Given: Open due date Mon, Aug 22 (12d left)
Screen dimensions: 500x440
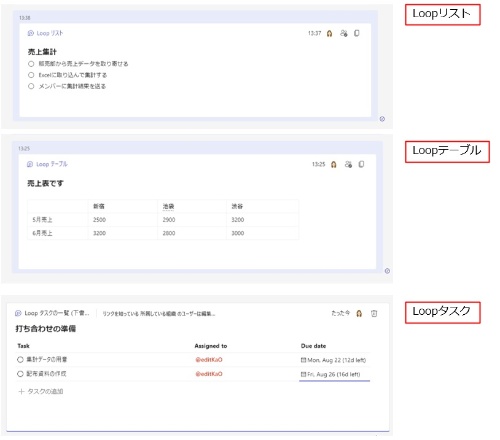Looking at the screenshot, I should pos(333,360).
